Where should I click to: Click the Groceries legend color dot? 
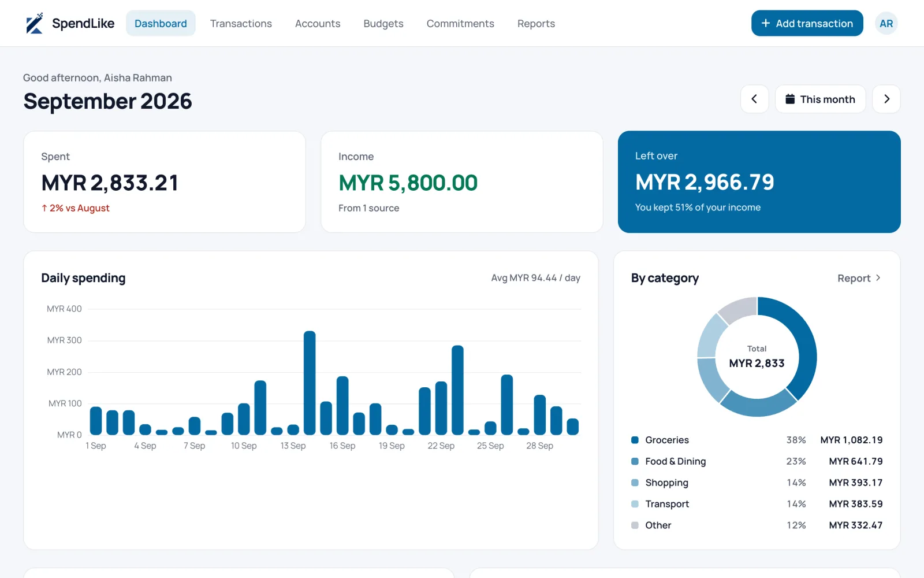tap(635, 440)
